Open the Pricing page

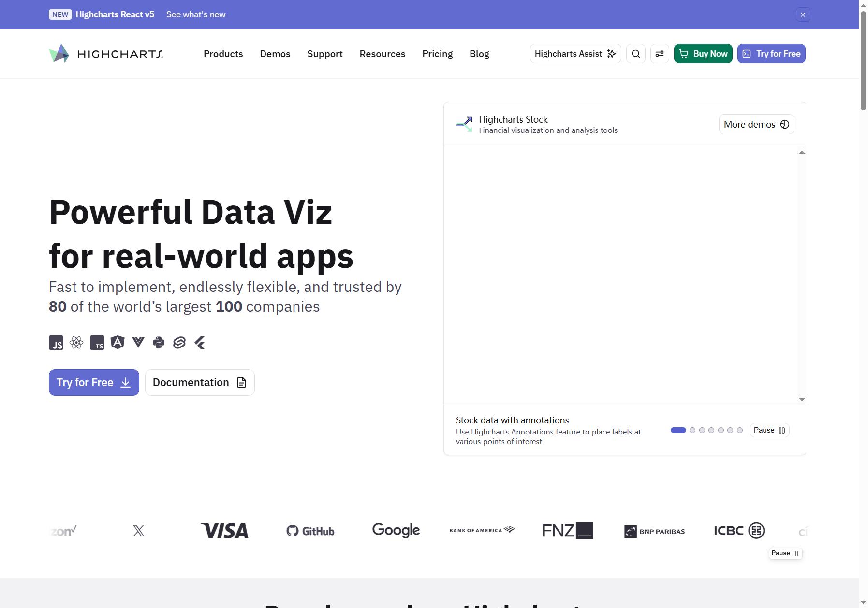(437, 54)
